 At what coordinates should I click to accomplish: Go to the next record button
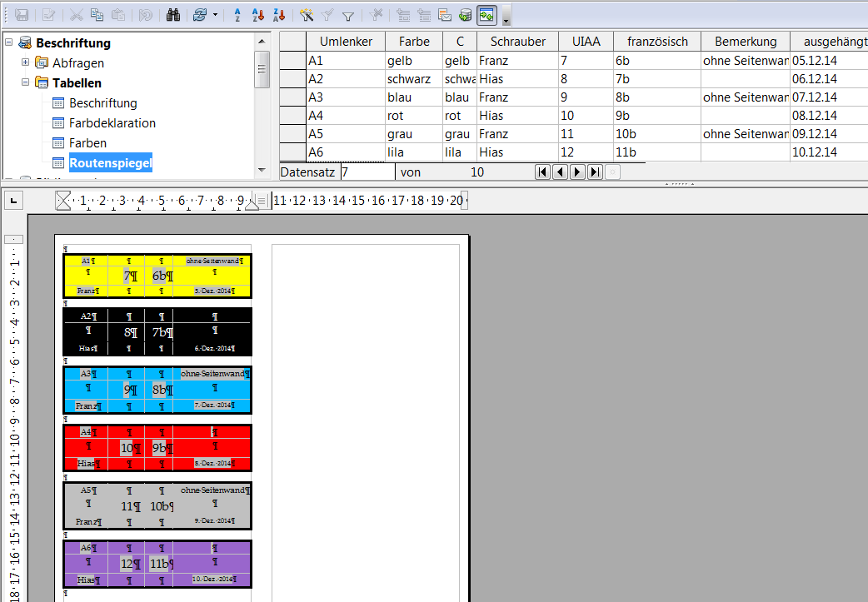tap(577, 172)
